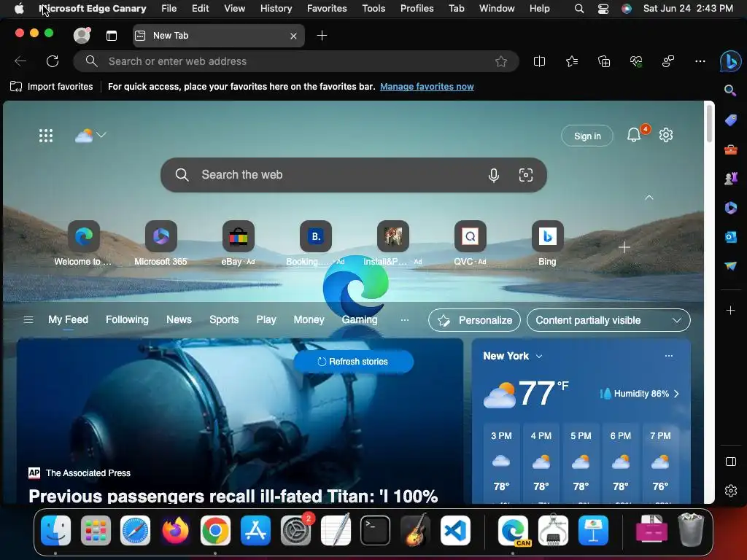Open Visual Studio Code from Dock

[455, 531]
